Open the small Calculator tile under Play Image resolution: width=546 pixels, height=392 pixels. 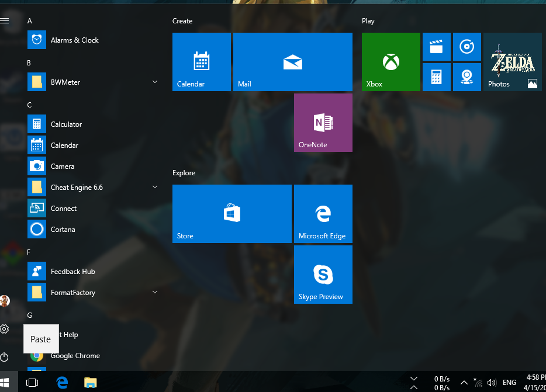(437, 77)
